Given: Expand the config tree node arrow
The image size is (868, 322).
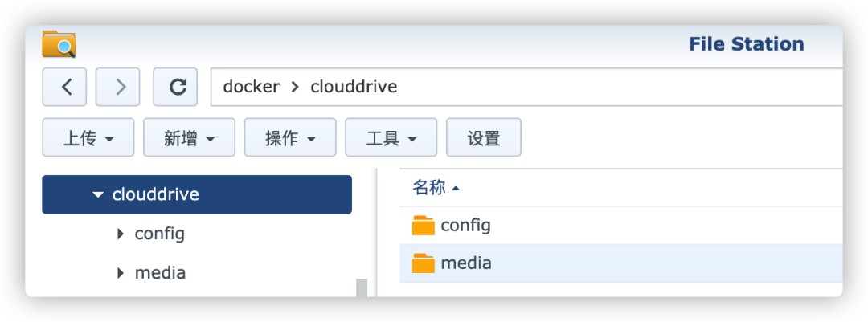Looking at the screenshot, I should click(x=121, y=234).
